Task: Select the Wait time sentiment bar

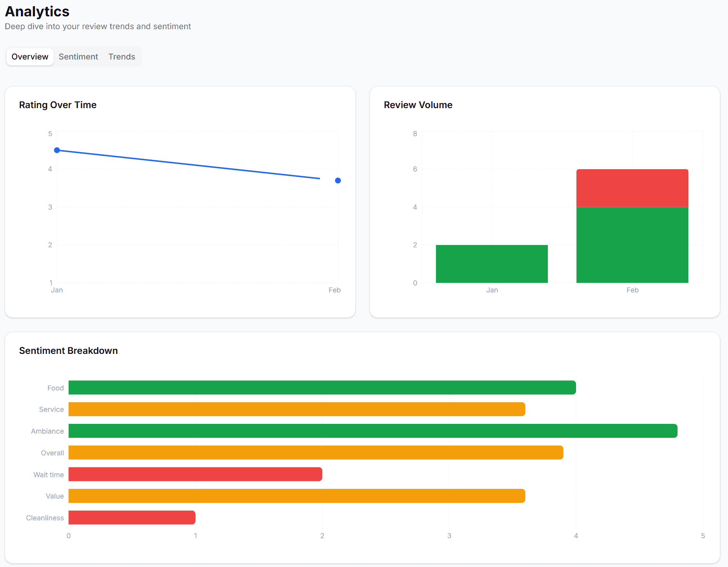Action: pos(194,474)
